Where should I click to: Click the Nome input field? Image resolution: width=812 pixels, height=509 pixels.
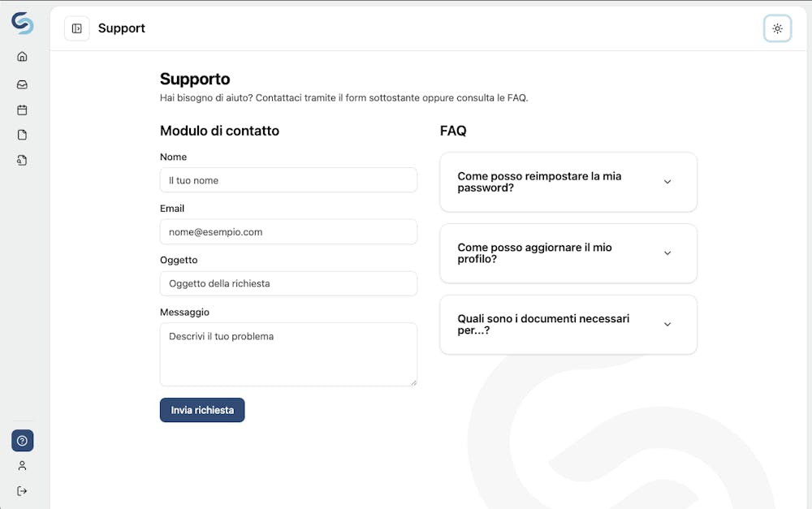click(288, 179)
